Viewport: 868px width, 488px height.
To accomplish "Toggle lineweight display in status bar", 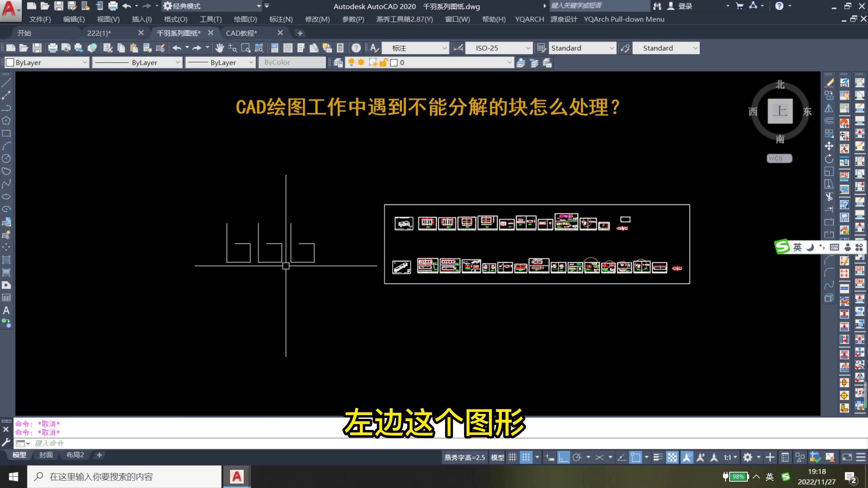I will [x=658, y=457].
